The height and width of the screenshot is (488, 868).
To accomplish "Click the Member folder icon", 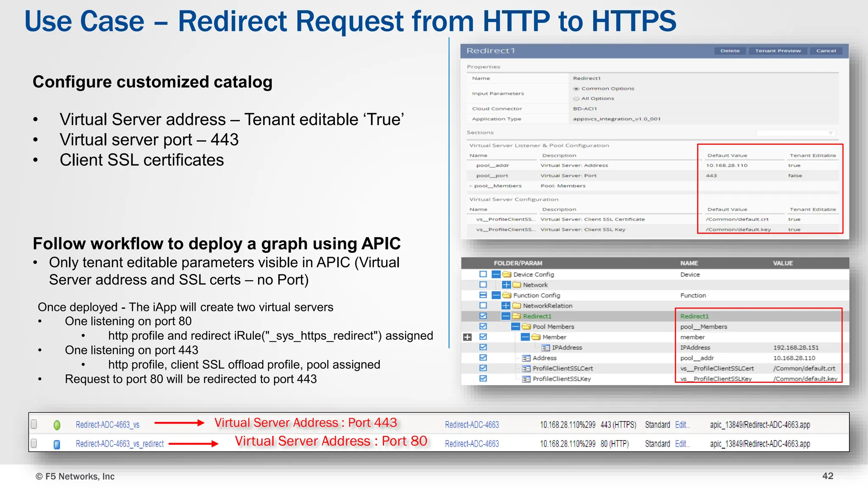I will (x=536, y=337).
